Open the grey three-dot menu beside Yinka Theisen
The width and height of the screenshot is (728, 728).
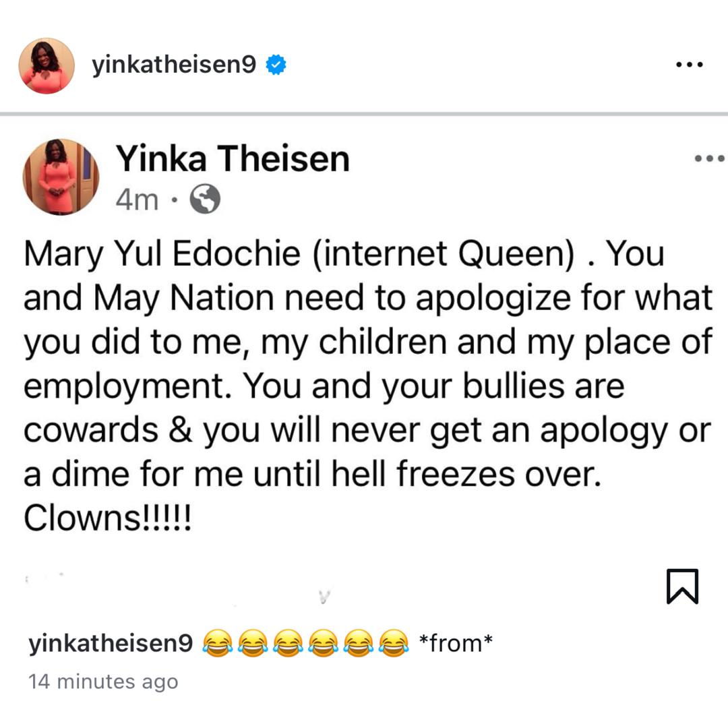coord(709,158)
